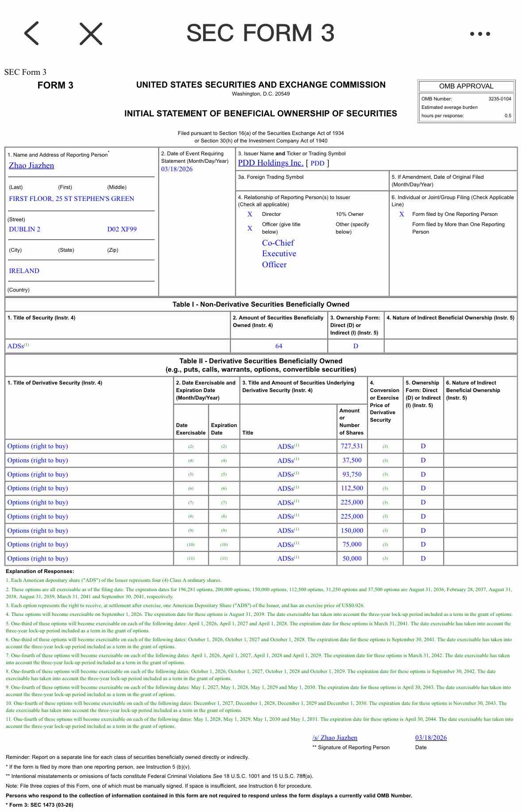This screenshot has width=522, height=812.
Task: Open the Zhao Jiazhen reporting person link
Action: pos(31,165)
